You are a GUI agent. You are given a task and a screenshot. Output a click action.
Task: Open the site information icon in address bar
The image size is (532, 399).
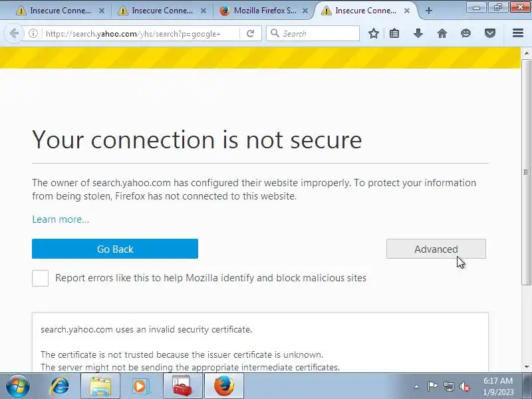pyautogui.click(x=33, y=33)
